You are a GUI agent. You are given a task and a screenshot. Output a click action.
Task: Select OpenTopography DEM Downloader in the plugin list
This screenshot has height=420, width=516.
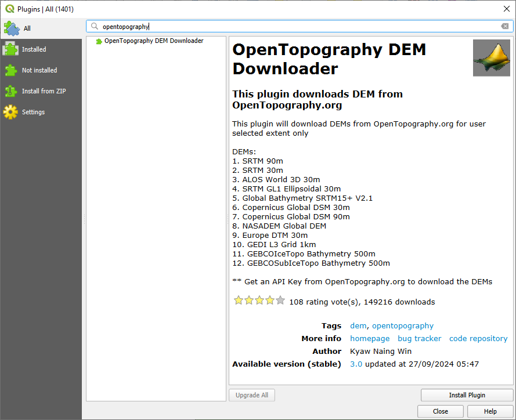(154, 41)
